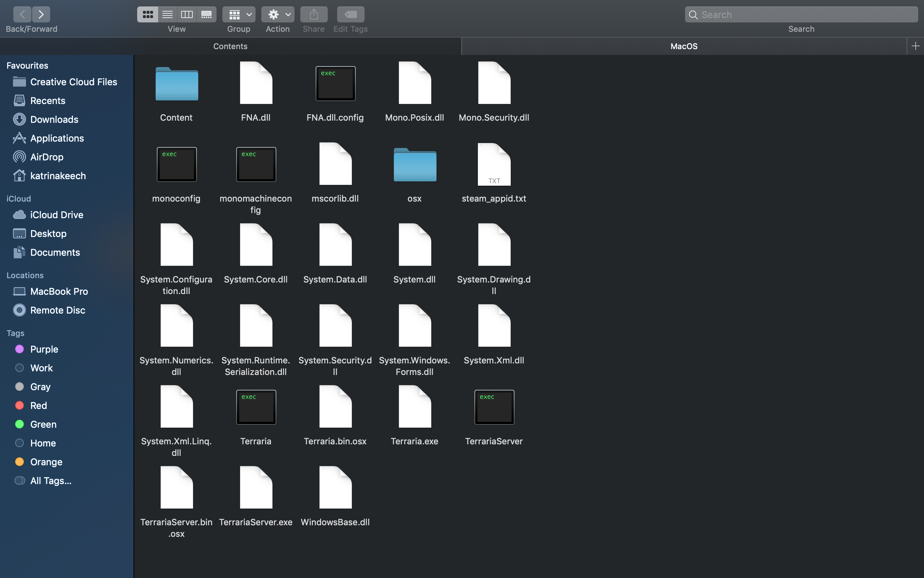
Task: Go back to previous folder
Action: pyautogui.click(x=22, y=14)
